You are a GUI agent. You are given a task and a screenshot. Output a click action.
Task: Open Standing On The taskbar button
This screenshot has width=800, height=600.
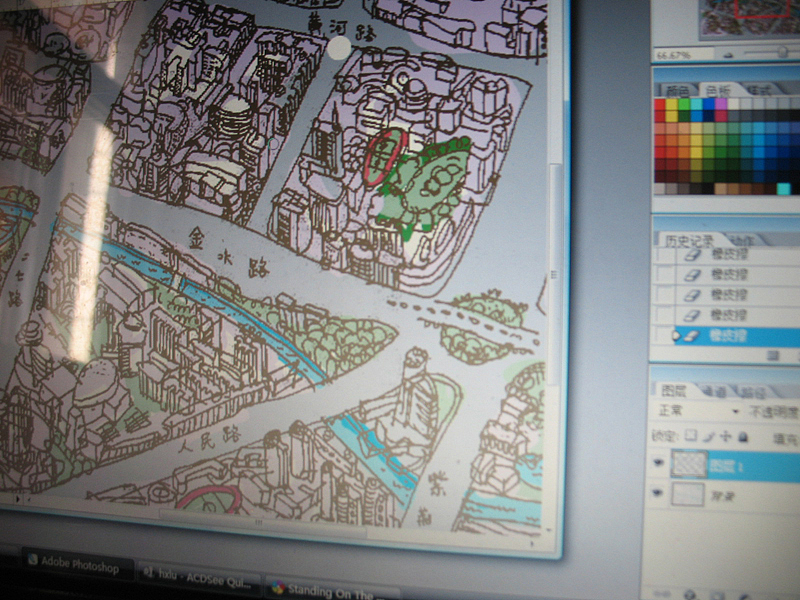[x=332, y=591]
